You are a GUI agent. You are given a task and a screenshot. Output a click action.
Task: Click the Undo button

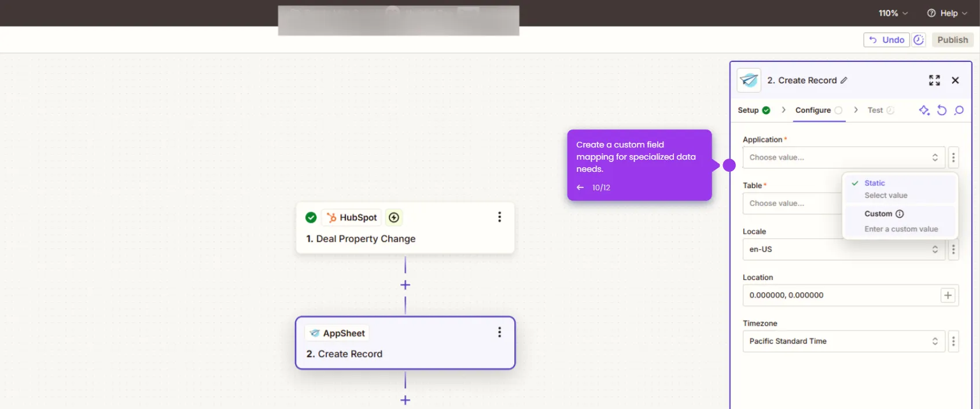(x=886, y=40)
